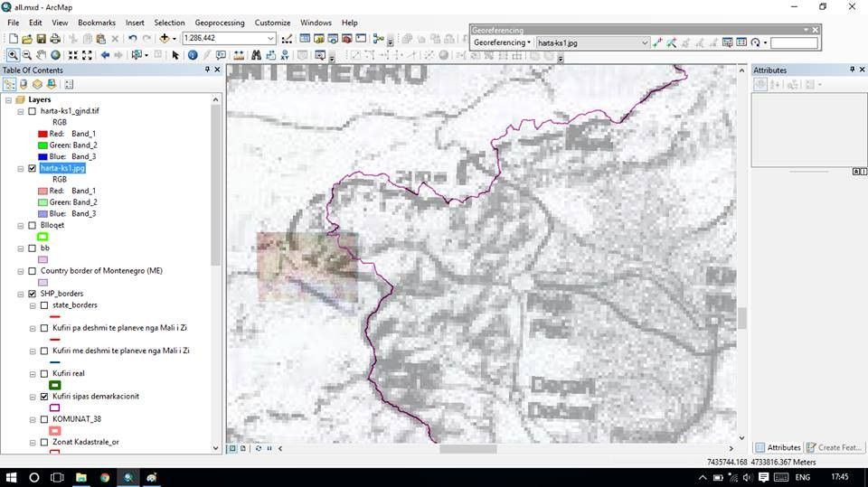Viewport: 868px width, 487px height.
Task: Uncheck the harta-ks1.jpg layer
Action: (x=33, y=168)
